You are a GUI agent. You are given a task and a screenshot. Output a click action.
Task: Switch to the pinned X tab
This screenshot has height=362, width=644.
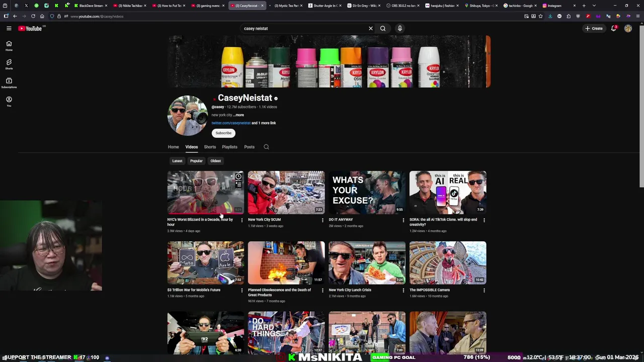[x=26, y=6]
